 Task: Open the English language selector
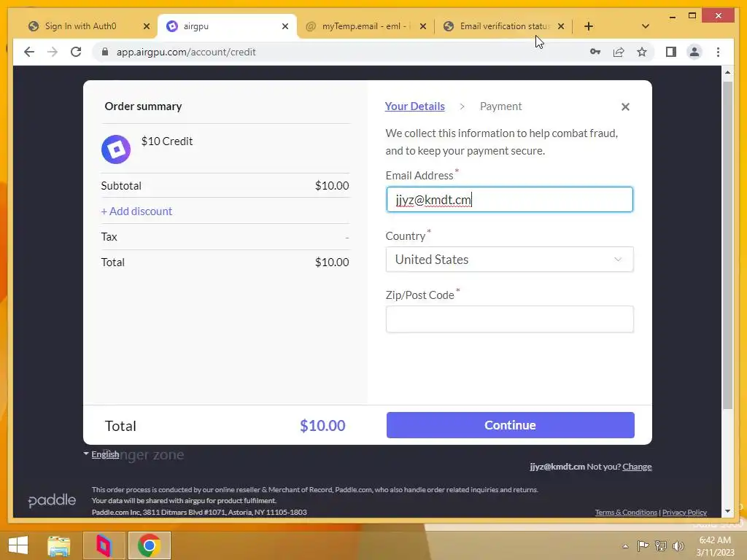101,454
